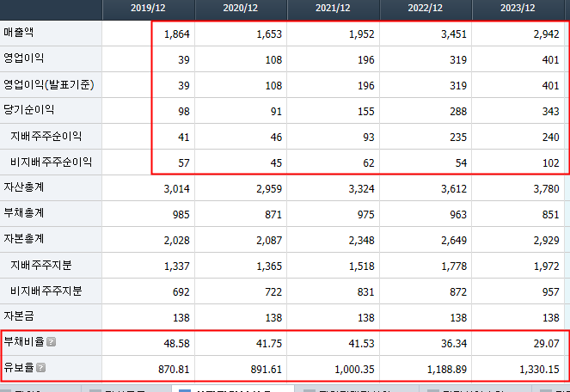Click the 지배주주순이익 row label

(46, 137)
